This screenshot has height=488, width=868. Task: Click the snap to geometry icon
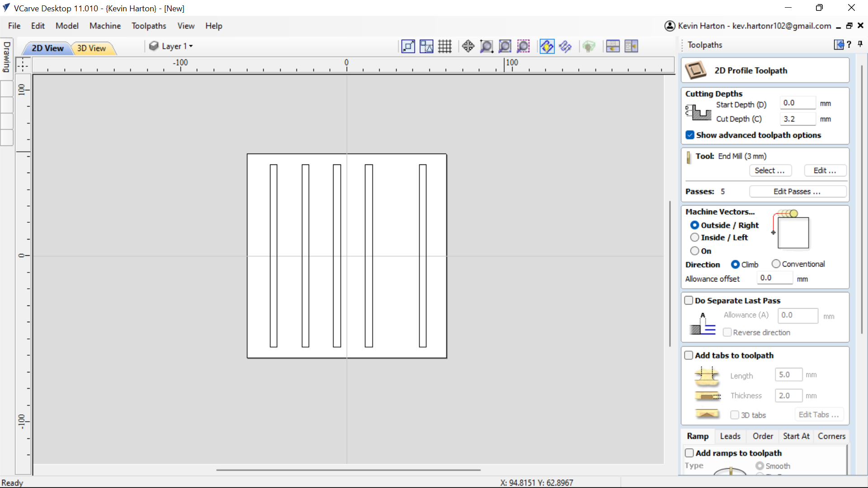(408, 47)
